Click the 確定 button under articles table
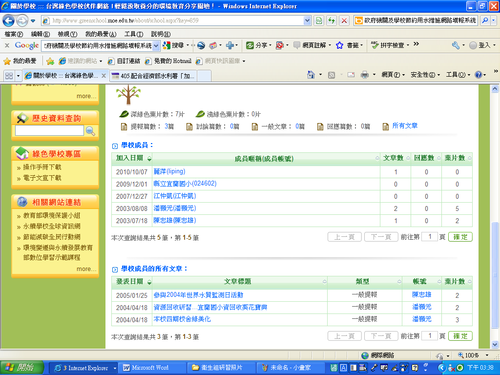Image resolution: width=500 pixels, height=375 pixels. (x=460, y=336)
